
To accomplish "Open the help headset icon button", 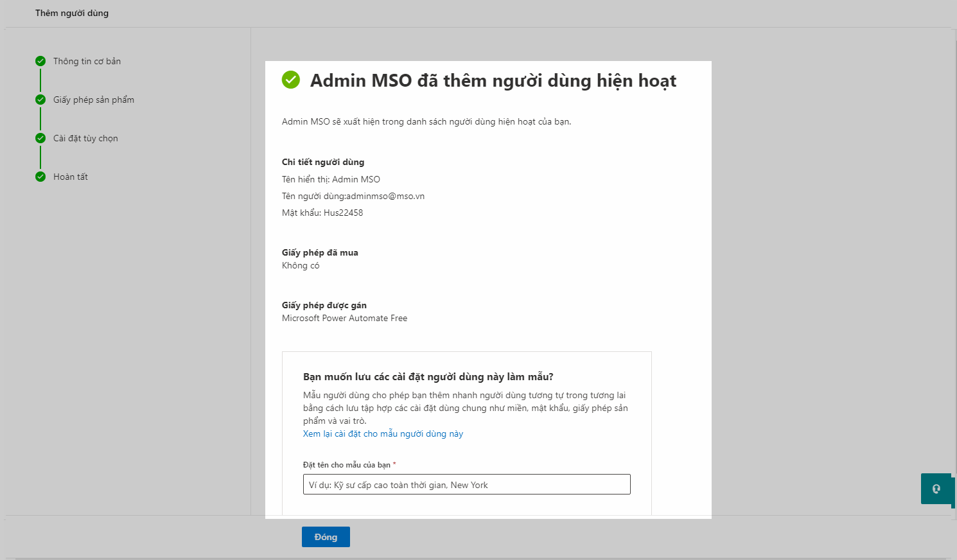I will [936, 489].
